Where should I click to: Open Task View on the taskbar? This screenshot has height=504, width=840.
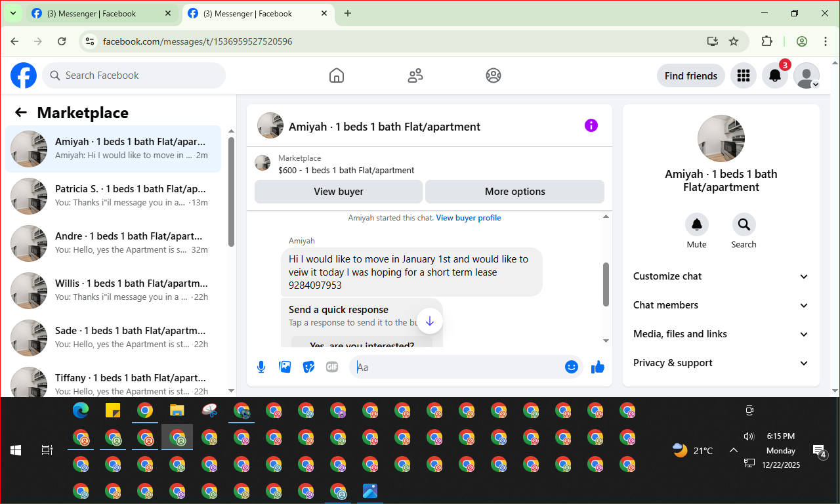(x=47, y=450)
